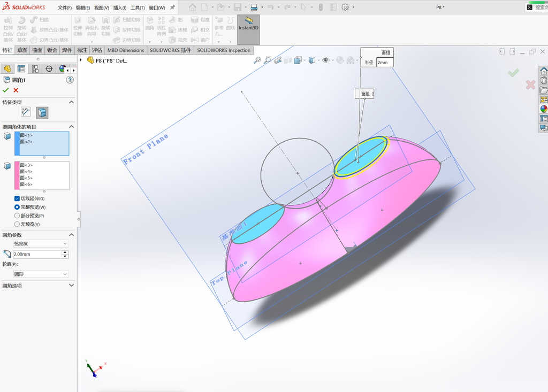Expand the 圆角选项 section
548x392 pixels.
click(71, 286)
